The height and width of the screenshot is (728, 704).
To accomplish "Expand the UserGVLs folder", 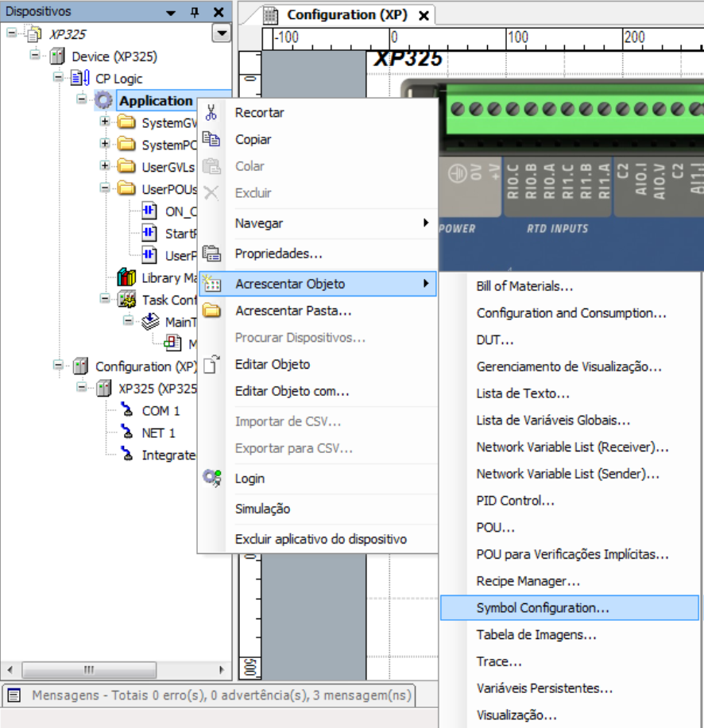I will click(x=105, y=166).
